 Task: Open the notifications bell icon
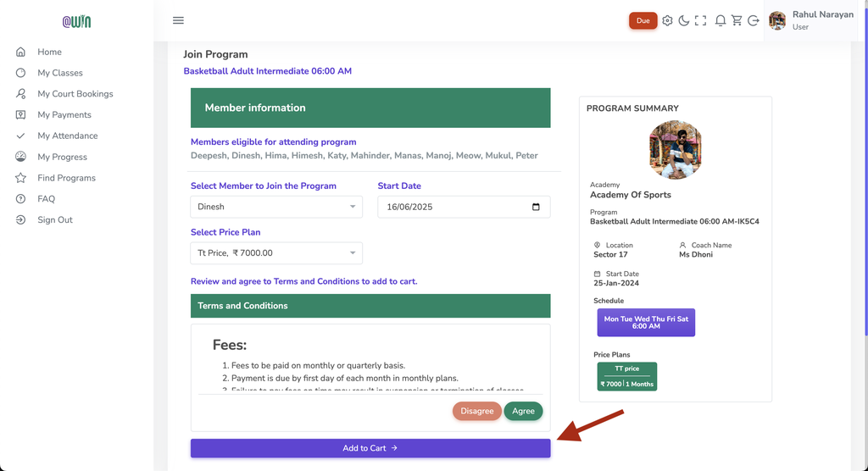[721, 20]
